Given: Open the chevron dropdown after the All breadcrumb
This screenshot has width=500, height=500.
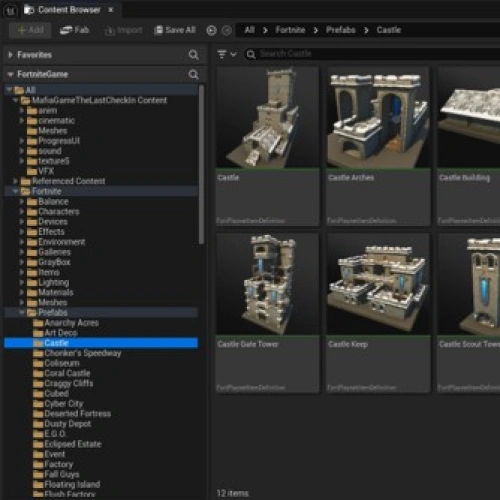Looking at the screenshot, I should (265, 31).
